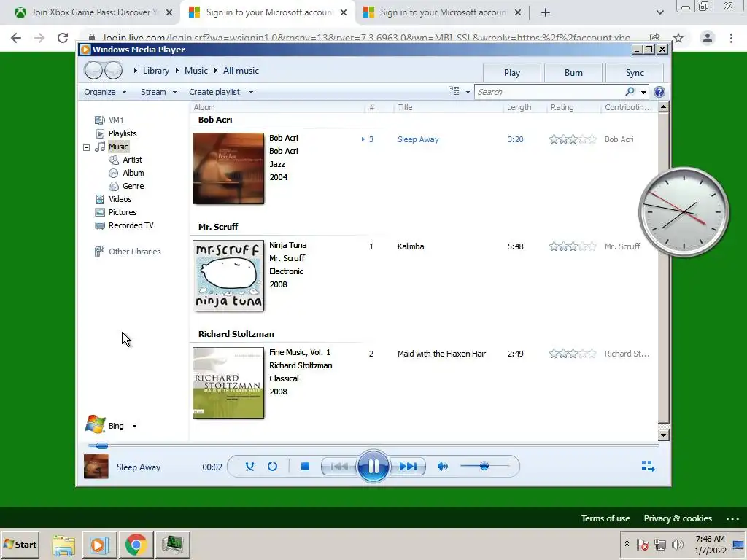Open the Stream menu
Viewport: 747px width, 560px height.
tap(158, 92)
